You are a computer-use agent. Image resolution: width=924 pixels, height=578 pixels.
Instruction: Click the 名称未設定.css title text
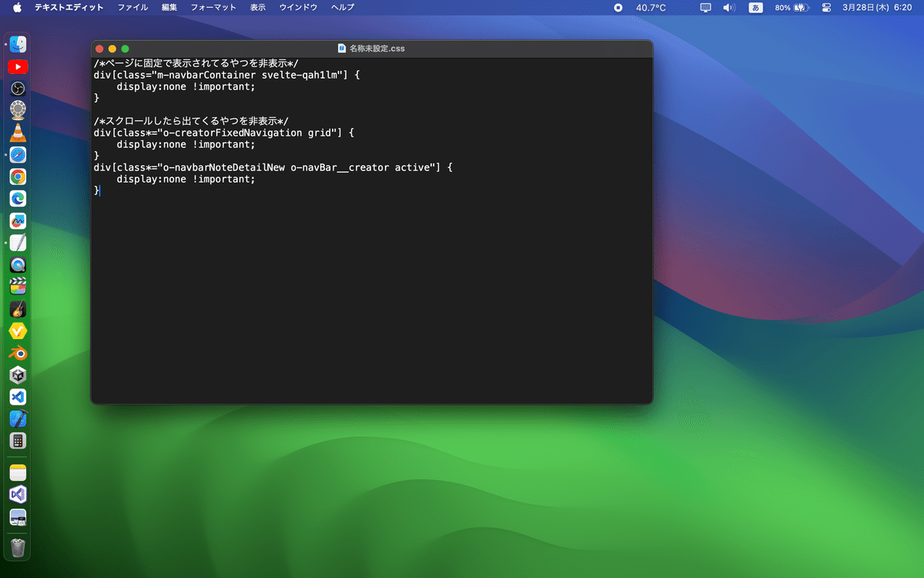click(x=377, y=49)
